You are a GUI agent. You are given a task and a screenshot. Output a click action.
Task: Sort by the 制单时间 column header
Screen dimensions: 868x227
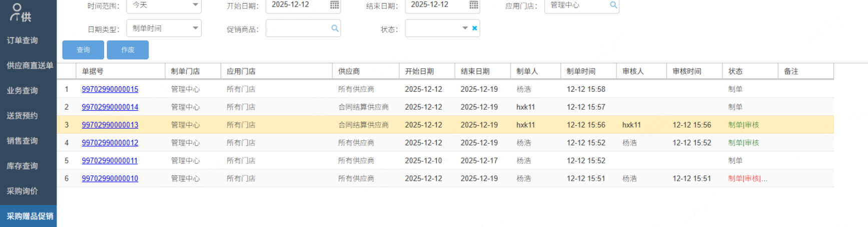tap(589, 71)
